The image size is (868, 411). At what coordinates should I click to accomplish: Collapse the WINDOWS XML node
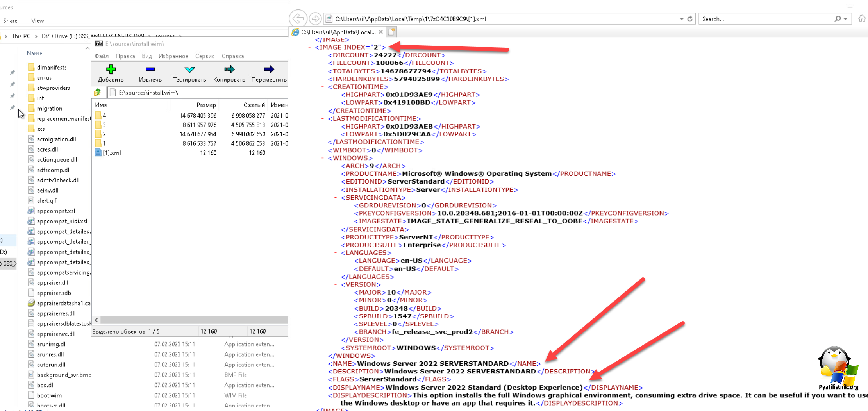point(322,158)
